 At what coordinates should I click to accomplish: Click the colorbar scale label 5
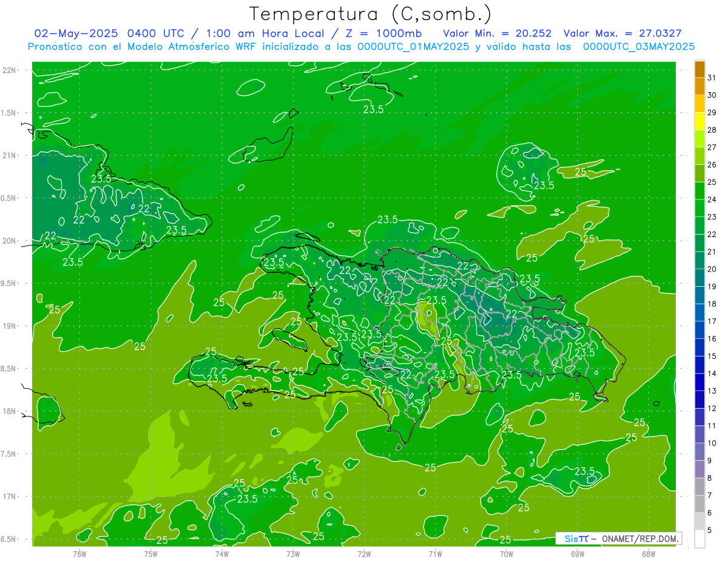click(710, 530)
